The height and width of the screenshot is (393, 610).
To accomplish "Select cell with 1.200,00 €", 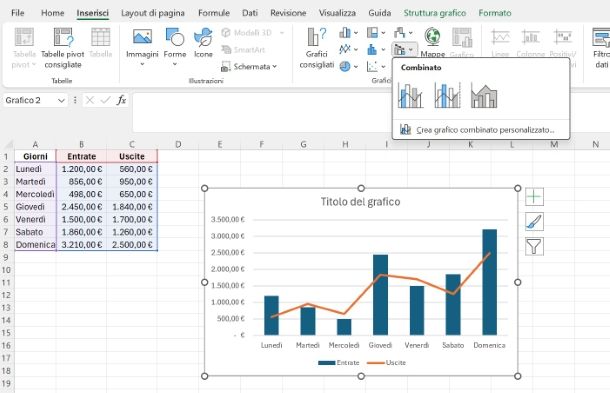I will (x=81, y=169).
